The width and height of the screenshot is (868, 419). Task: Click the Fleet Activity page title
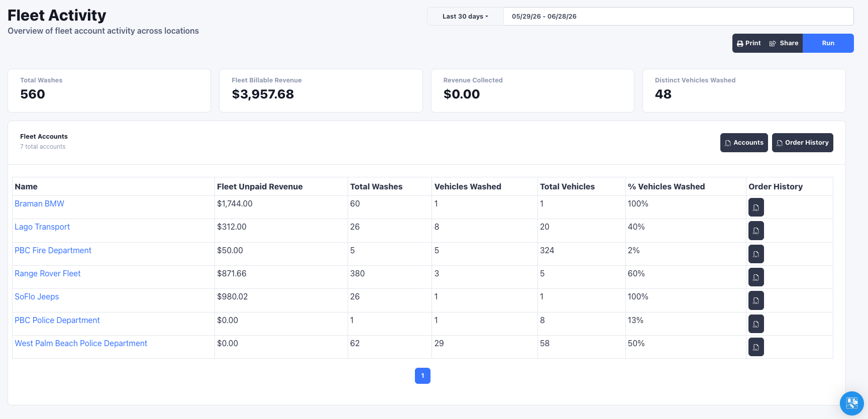(57, 15)
